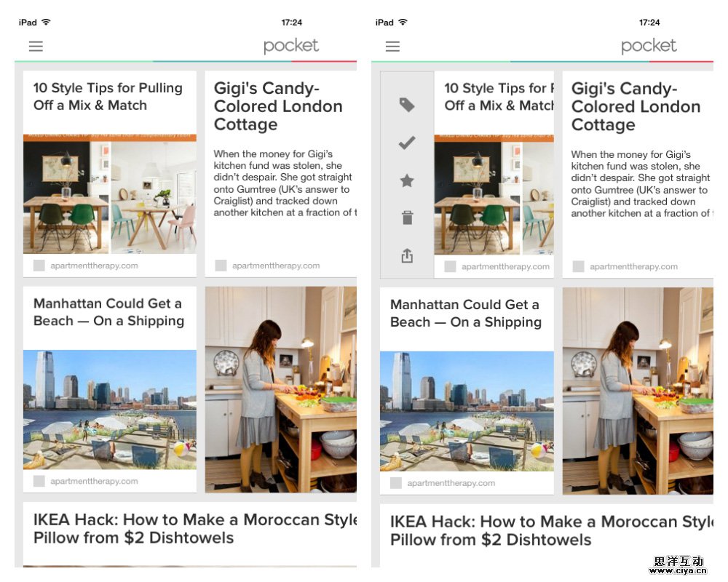
Task: Open 'Manhattan Could Get a Beach' in right screenshot
Action: click(467, 391)
